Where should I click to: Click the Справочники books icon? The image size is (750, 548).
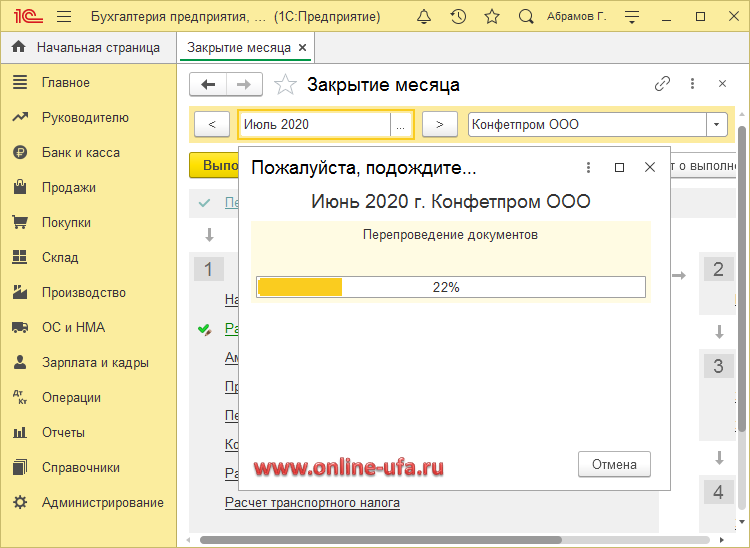click(x=20, y=467)
